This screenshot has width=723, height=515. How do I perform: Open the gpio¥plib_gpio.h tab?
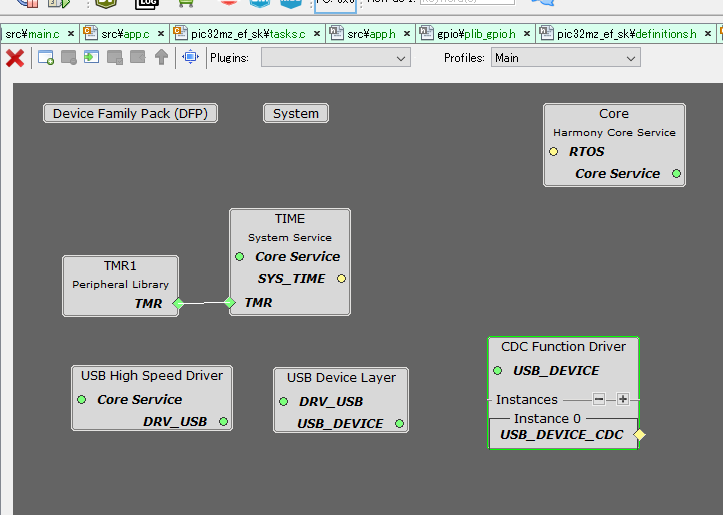click(469, 34)
